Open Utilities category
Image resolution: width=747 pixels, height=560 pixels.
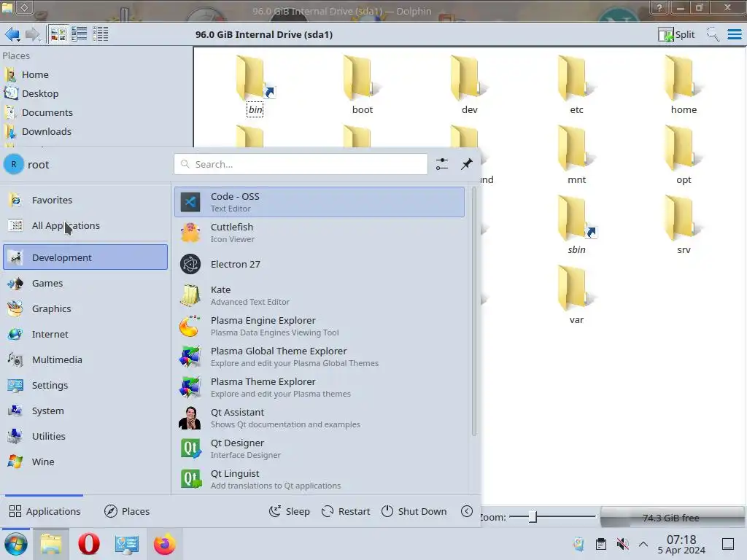pos(85,436)
